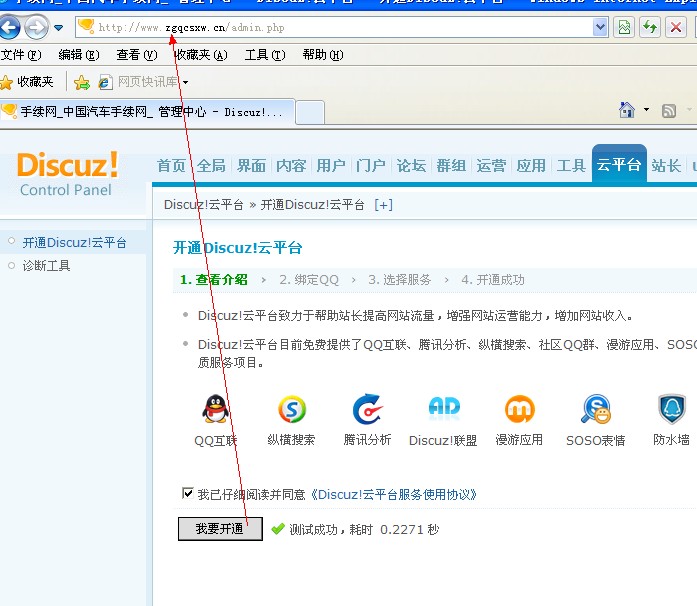Click the Discuz! Control Panel logo
This screenshot has height=606, width=697.
point(67,174)
